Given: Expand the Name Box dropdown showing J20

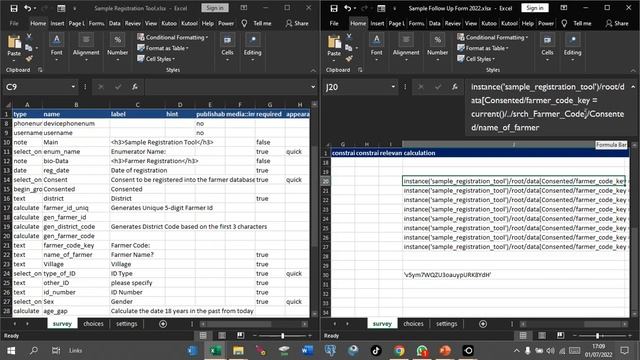Looking at the screenshot, I should coord(393,87).
